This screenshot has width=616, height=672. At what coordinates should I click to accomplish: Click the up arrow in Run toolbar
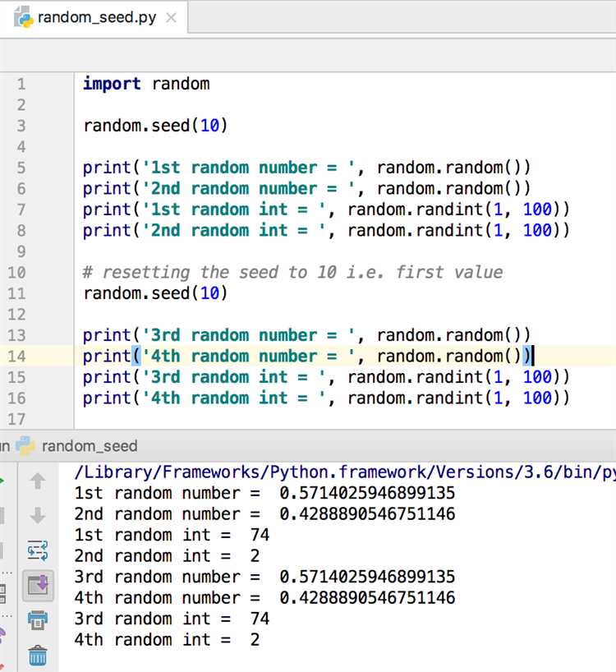(38, 481)
